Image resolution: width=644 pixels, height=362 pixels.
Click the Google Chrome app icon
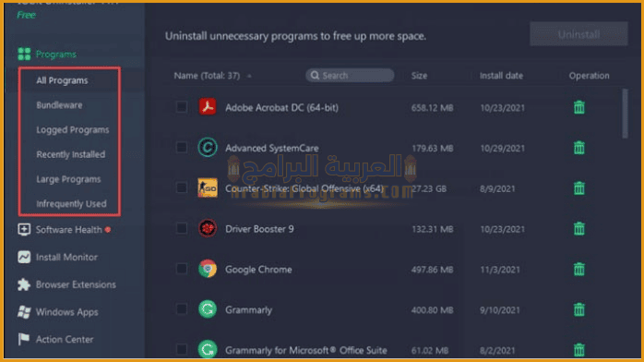208,269
